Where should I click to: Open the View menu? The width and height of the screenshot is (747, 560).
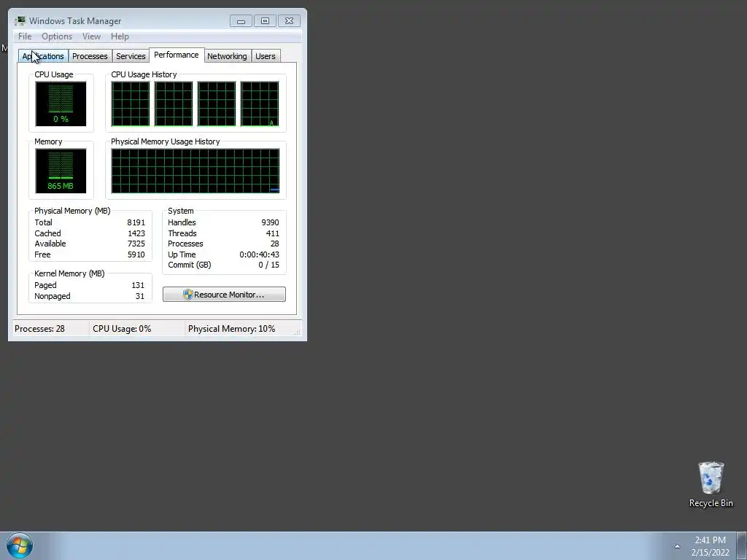(91, 36)
